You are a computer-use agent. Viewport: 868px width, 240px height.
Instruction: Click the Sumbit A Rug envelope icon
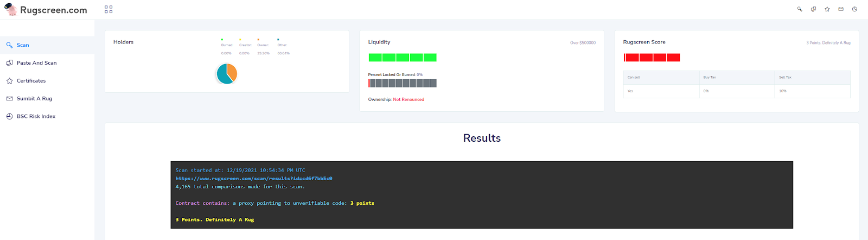(9, 99)
